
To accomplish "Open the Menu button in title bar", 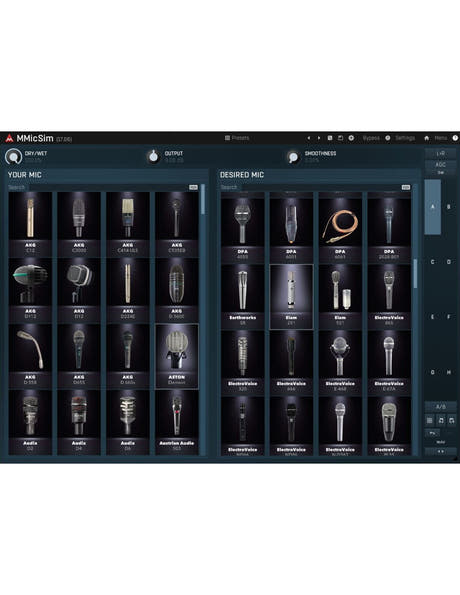I will [x=441, y=138].
